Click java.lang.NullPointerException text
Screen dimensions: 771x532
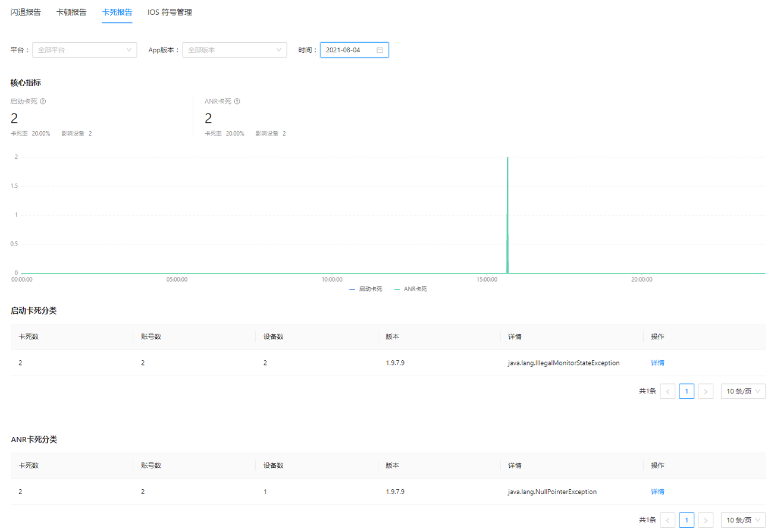[x=552, y=492]
